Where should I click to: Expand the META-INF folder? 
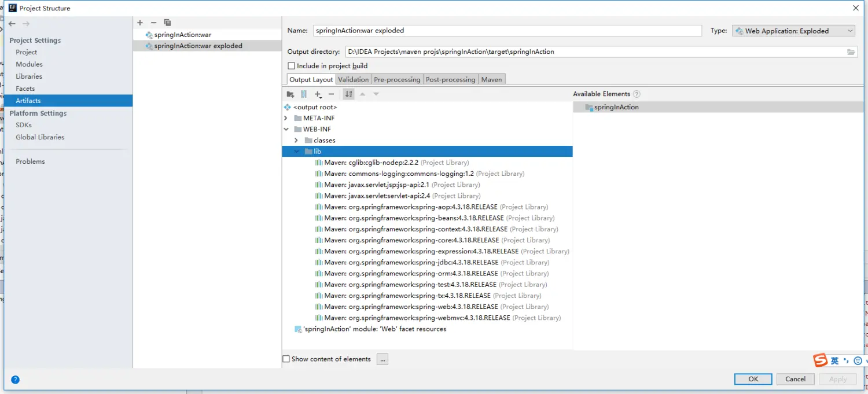pyautogui.click(x=286, y=118)
